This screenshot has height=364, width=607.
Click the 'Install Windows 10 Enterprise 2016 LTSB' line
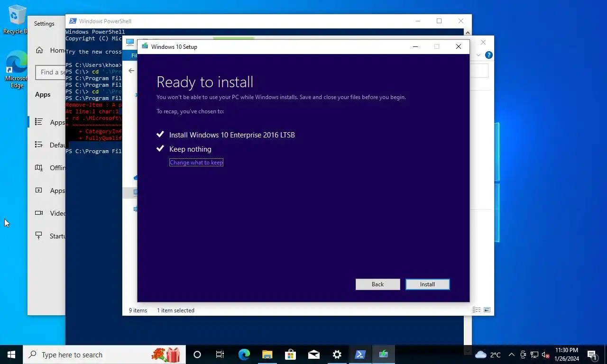coord(232,135)
